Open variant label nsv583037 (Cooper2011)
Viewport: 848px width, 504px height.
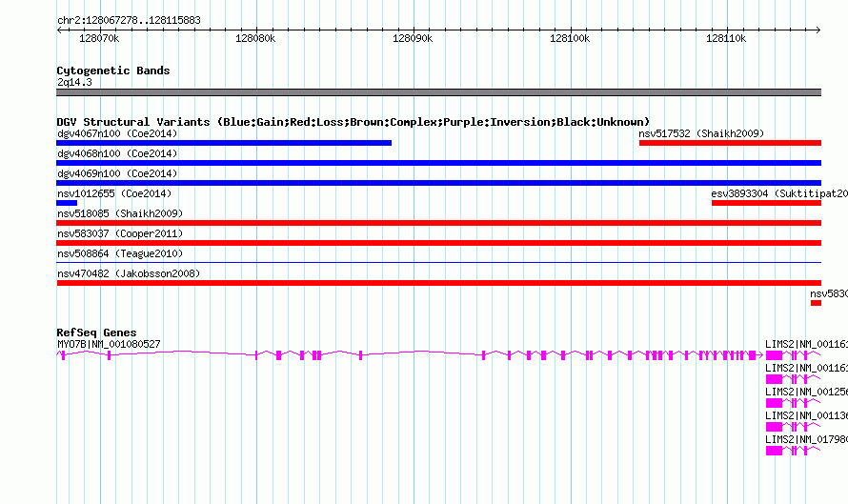(120, 233)
